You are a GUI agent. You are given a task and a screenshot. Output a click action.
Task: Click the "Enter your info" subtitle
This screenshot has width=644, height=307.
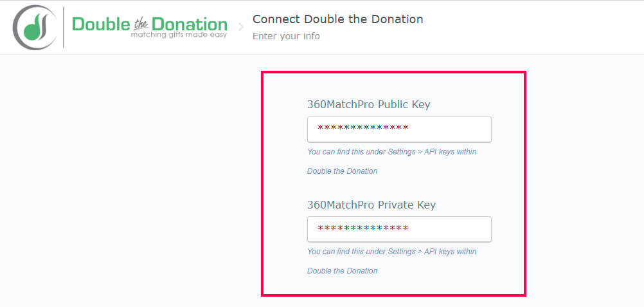point(286,36)
